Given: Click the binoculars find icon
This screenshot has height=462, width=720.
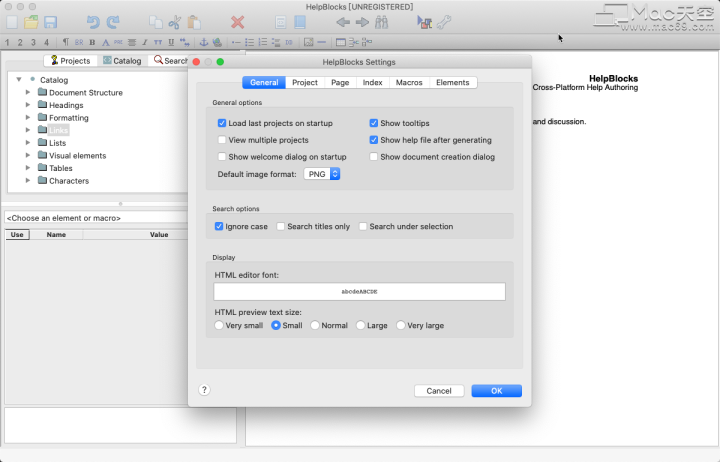Looking at the screenshot, I should 382,22.
